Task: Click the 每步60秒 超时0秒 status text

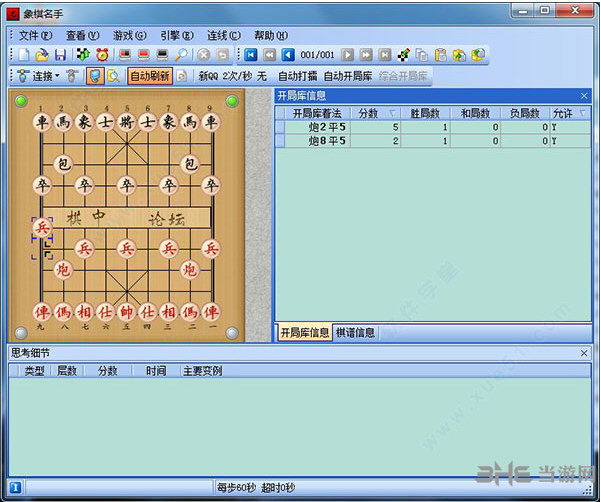Action: (x=256, y=487)
